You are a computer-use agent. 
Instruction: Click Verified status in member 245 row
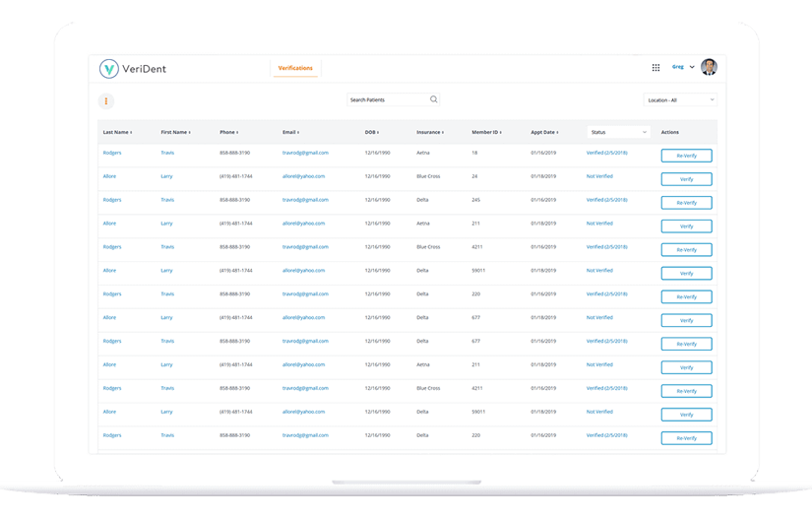pos(606,200)
